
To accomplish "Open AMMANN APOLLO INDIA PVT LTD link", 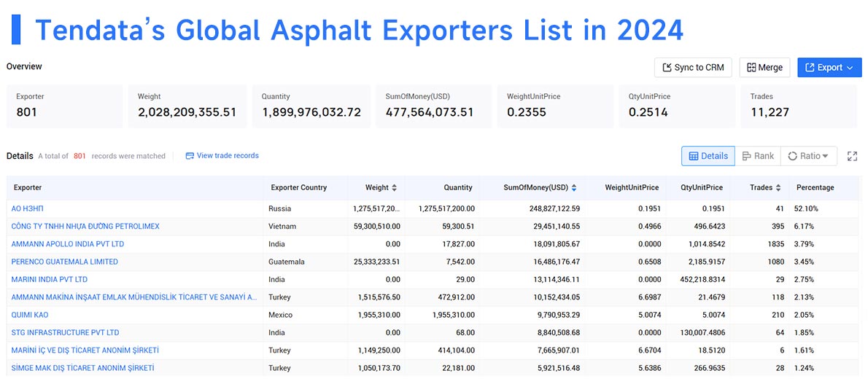I will pos(68,244).
